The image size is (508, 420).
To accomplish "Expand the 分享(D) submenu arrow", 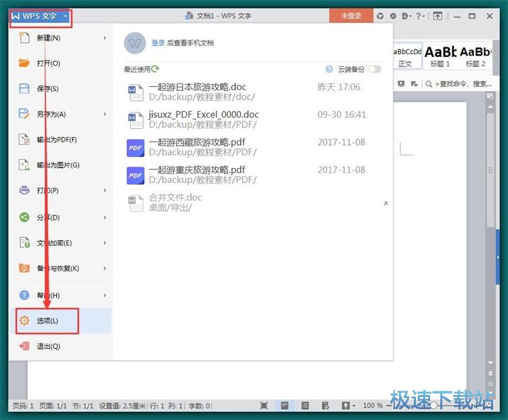I will (104, 217).
